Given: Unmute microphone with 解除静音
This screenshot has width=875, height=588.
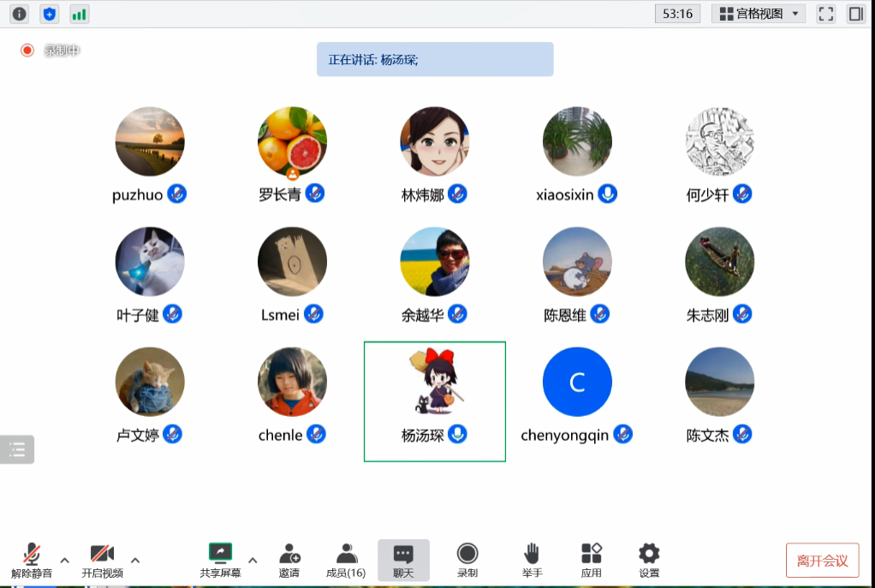Looking at the screenshot, I should coord(32,560).
